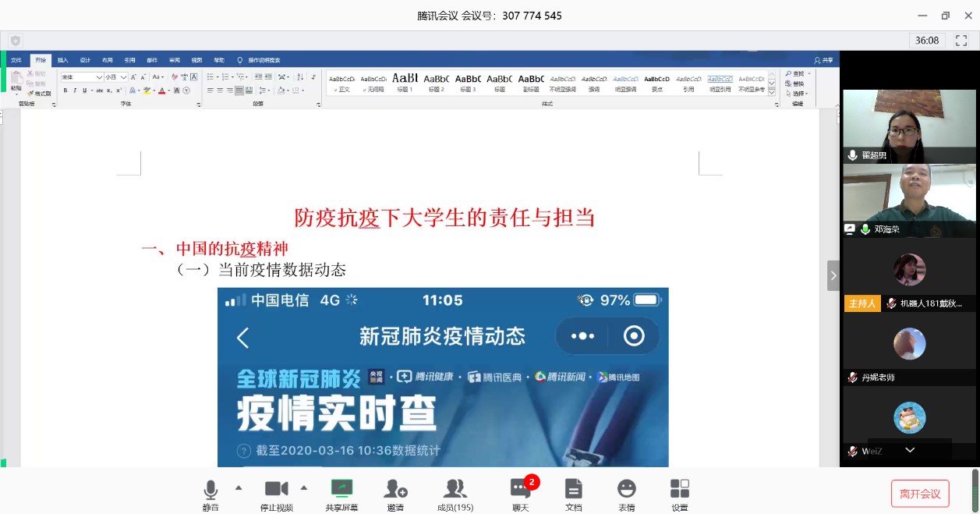Collapse the participant video sidebar arrow
Viewport: 980px width, 514px height.
(x=833, y=275)
